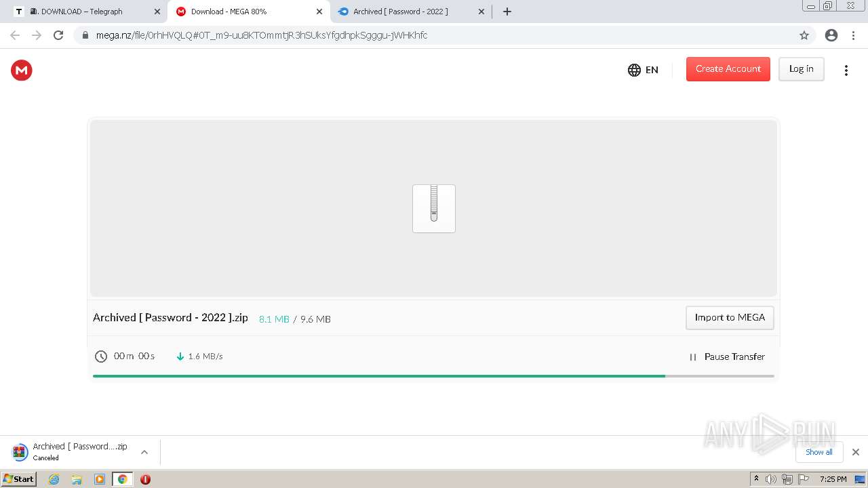The image size is (868, 488).
Task: Close the DOWNLOAD – Telegraph tab
Action: [157, 12]
